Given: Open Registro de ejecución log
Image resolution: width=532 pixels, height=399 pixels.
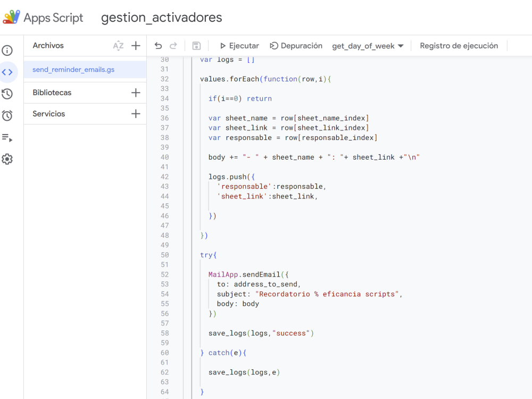Looking at the screenshot, I should [x=459, y=46].
